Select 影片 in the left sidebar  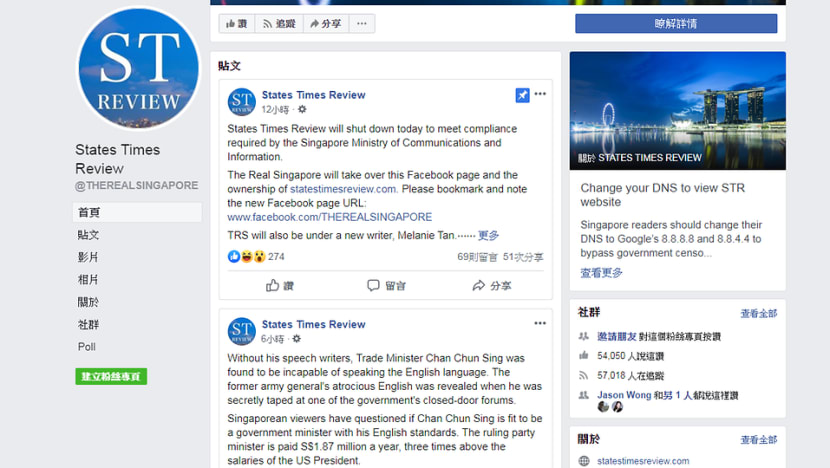[88, 257]
